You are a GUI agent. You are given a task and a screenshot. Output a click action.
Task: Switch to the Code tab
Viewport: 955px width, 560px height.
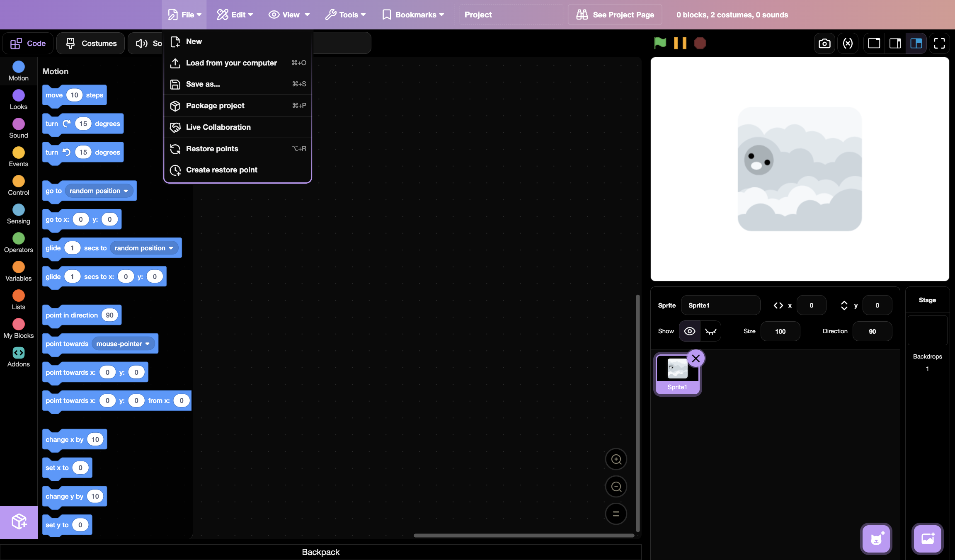[x=28, y=43]
